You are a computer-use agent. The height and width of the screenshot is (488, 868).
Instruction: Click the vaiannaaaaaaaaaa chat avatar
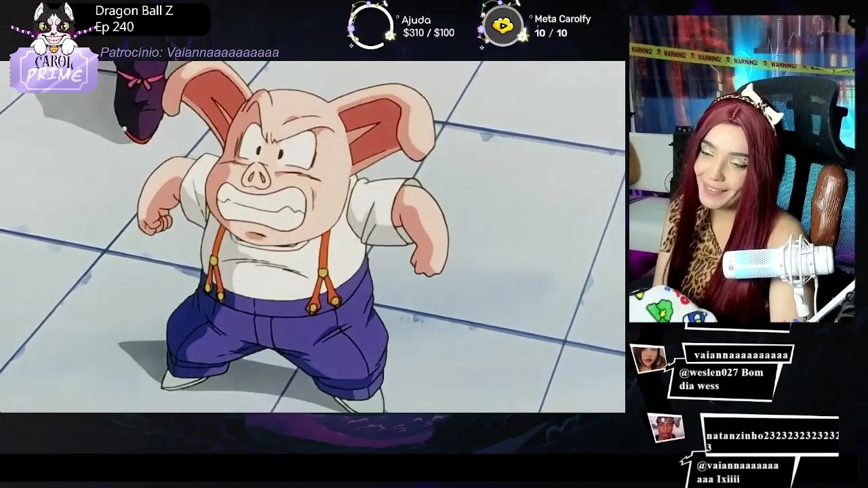[649, 359]
